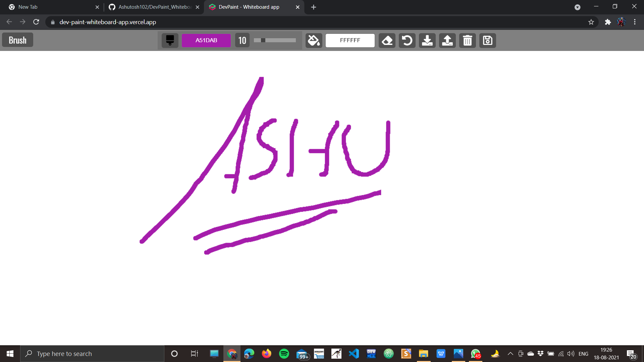The image size is (644, 362).
Task: Upload an image to the canvas
Action: click(x=447, y=40)
